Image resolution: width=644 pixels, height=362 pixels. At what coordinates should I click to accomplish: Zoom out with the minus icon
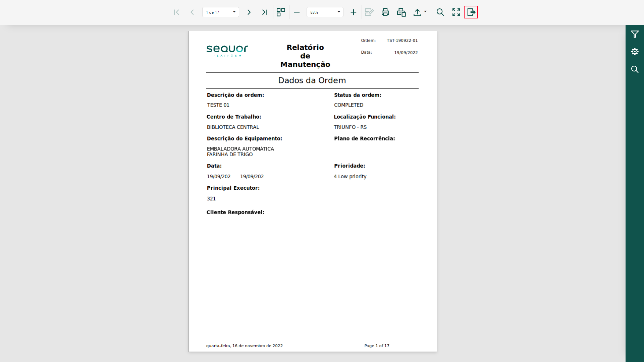(297, 12)
